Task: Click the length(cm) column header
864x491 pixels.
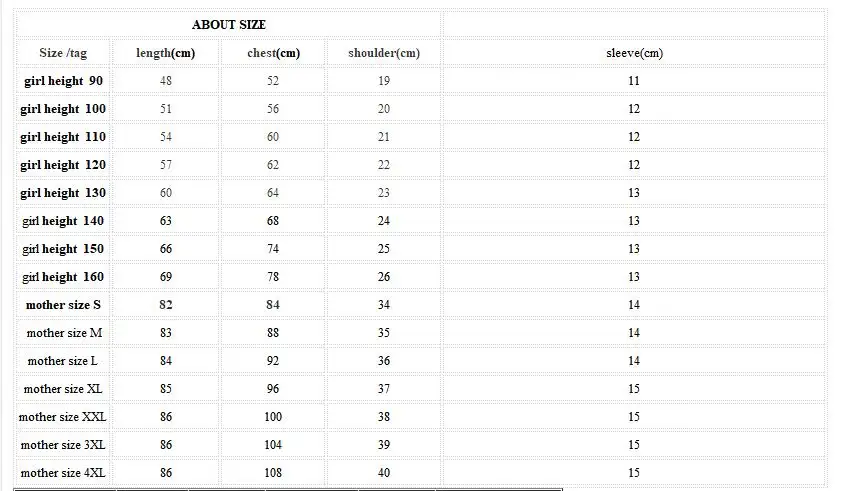Action: click(x=165, y=53)
